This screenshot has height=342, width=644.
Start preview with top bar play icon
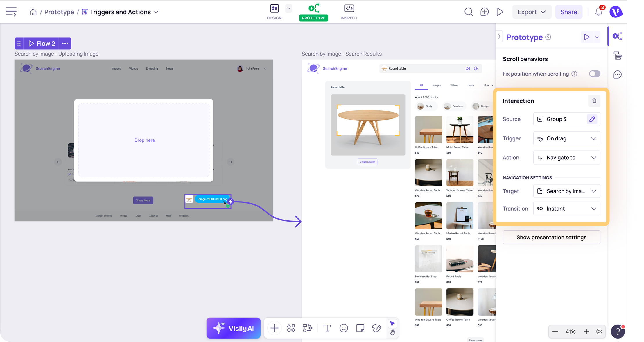[500, 12]
